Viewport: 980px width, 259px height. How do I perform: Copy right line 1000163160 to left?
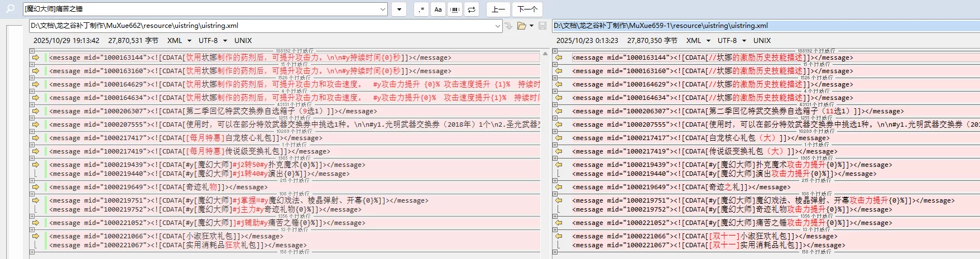pyautogui.click(x=559, y=71)
